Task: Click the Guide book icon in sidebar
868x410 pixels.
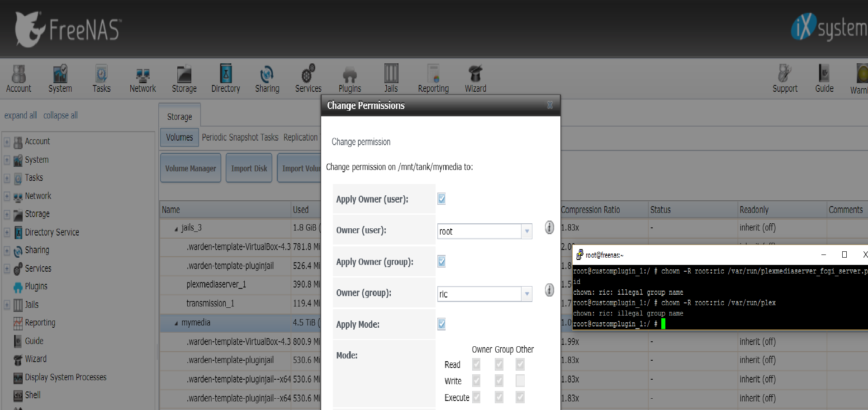Action: click(18, 341)
